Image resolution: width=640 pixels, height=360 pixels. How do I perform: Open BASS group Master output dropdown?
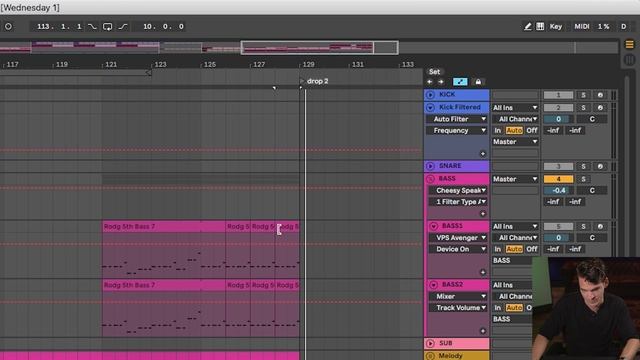515,179
